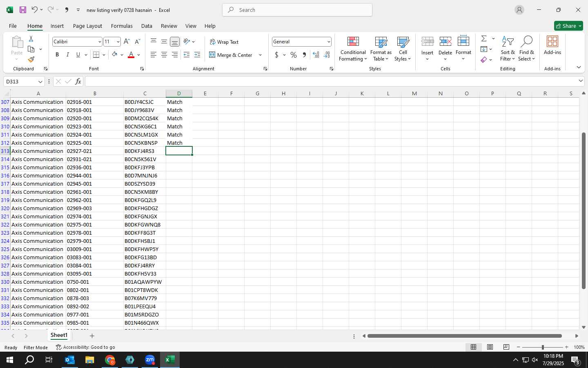The height and width of the screenshot is (368, 588).
Task: Decrease indent of cell contents
Action: pos(187,55)
